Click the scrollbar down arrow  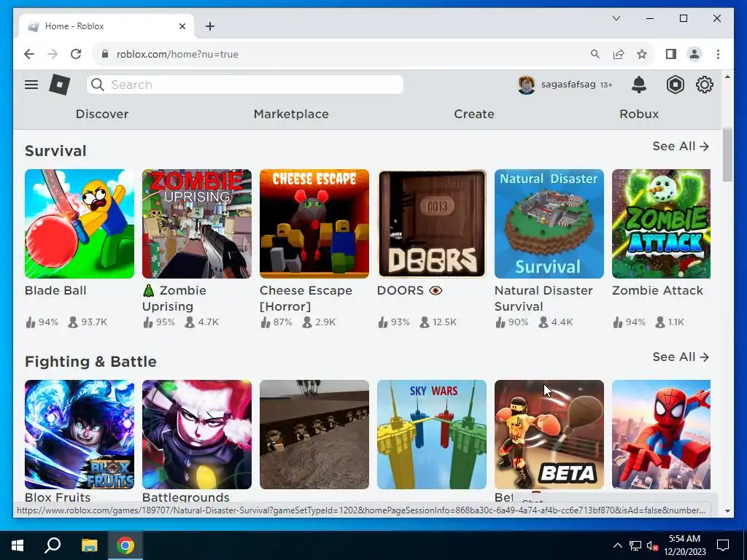(x=727, y=511)
